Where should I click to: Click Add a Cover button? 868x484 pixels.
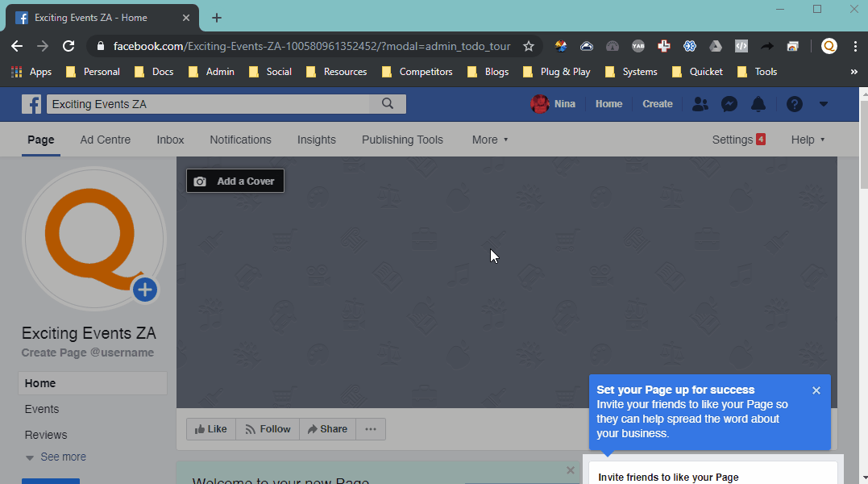235,181
